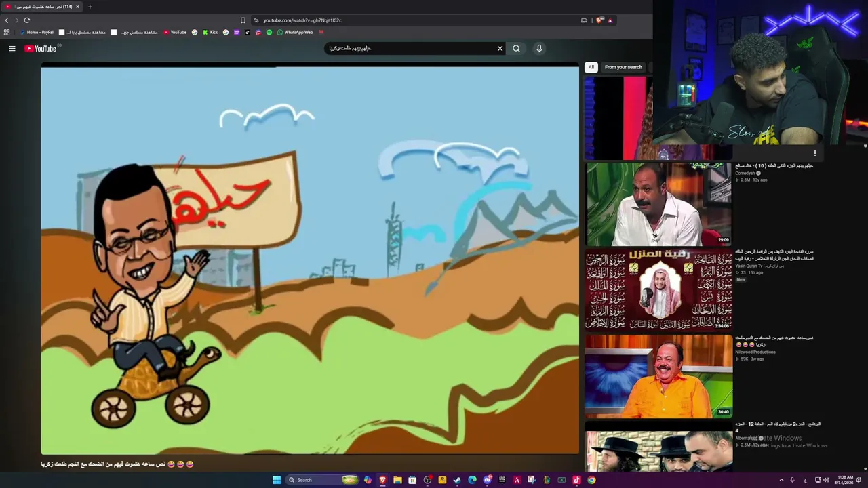Show hidden system tray icons
868x488 pixels.
(781, 480)
